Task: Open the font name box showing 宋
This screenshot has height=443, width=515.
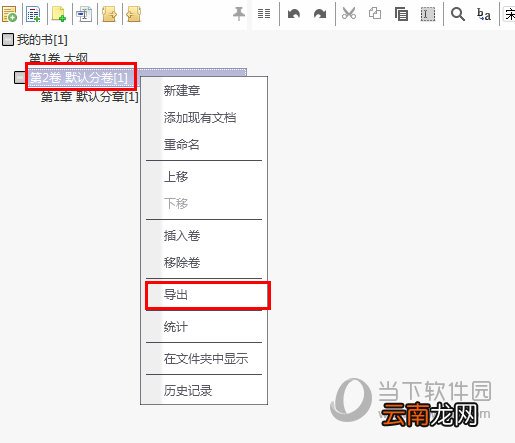Action: point(509,14)
